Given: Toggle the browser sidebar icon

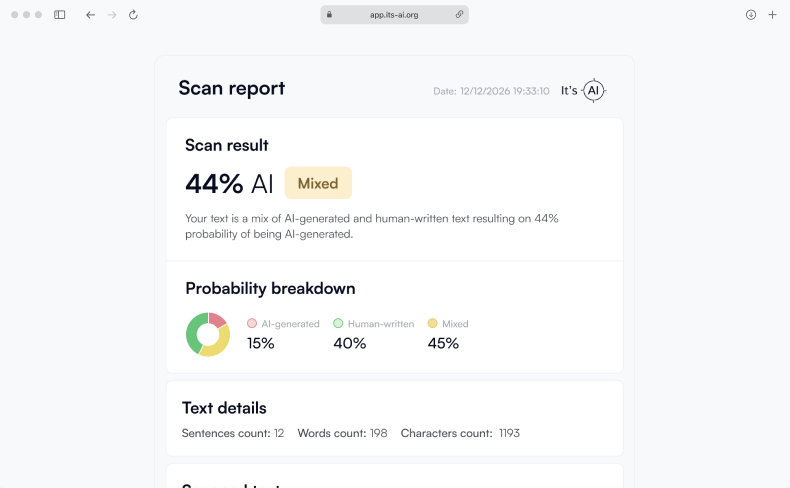Looking at the screenshot, I should tap(60, 15).
